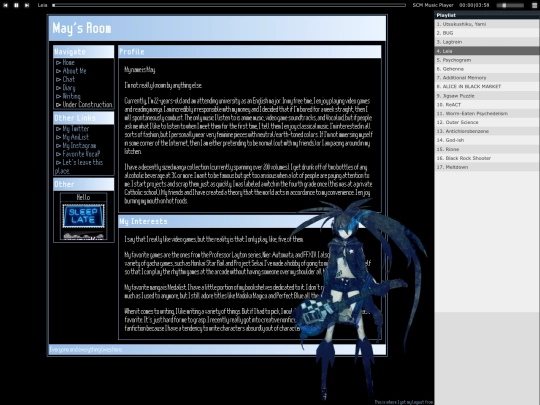
Task: Open the My AniList link
Action: click(x=75, y=137)
